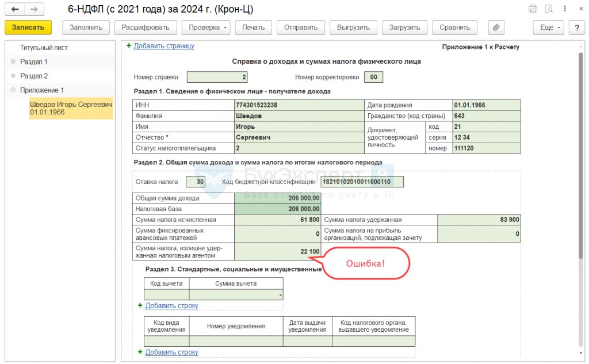The height and width of the screenshot is (364, 589).
Task: Click the green plus beside Добавить страницу
Action: click(x=129, y=45)
